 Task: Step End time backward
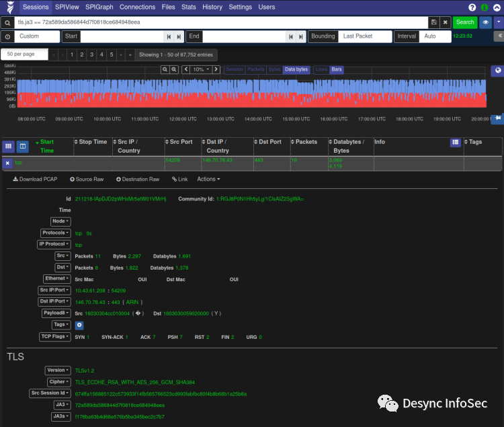(x=290, y=37)
